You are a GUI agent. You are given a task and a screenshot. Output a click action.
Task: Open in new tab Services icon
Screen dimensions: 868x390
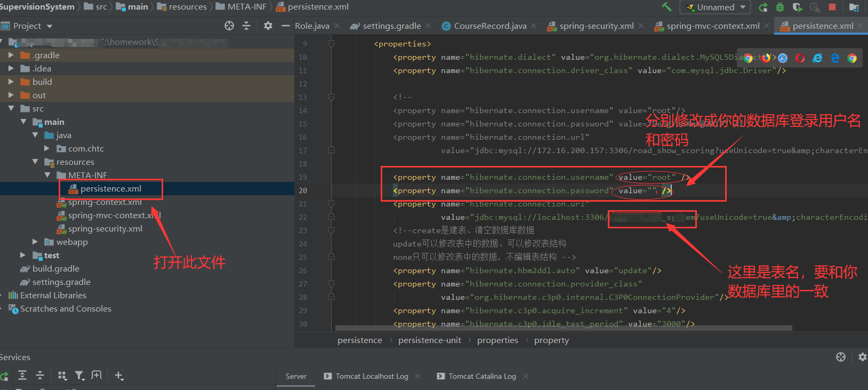point(97,376)
